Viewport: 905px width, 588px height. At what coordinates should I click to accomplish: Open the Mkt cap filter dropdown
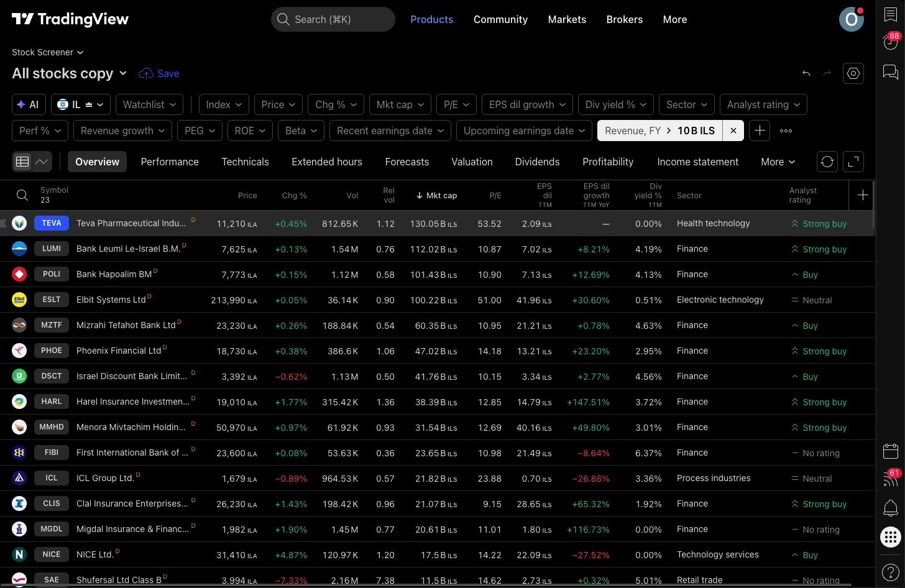400,104
